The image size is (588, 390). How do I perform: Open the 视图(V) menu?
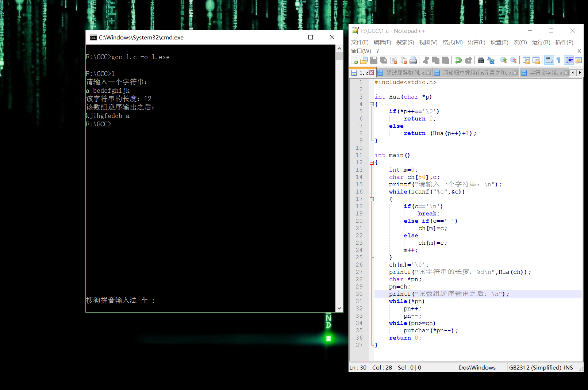(x=428, y=42)
